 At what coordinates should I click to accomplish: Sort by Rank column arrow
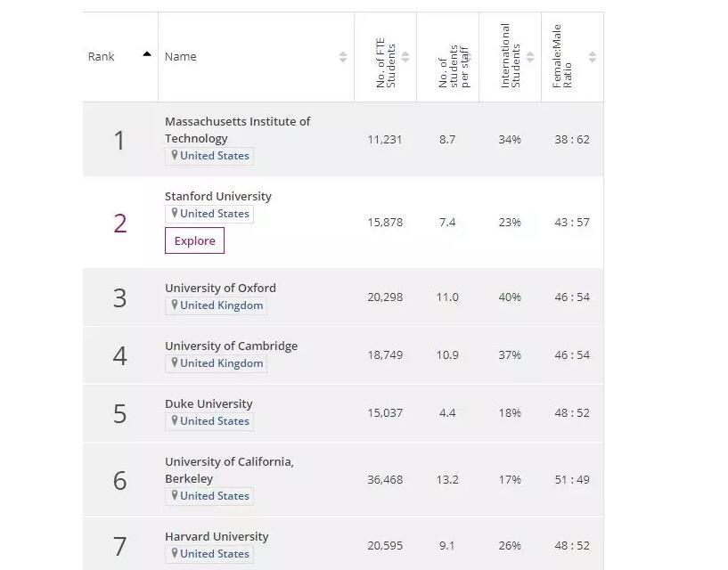(x=147, y=55)
